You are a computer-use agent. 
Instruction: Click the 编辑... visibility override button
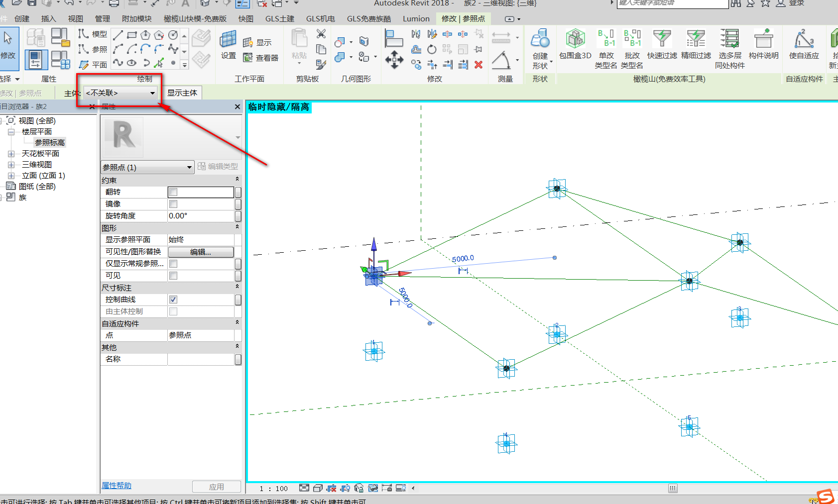pos(201,252)
